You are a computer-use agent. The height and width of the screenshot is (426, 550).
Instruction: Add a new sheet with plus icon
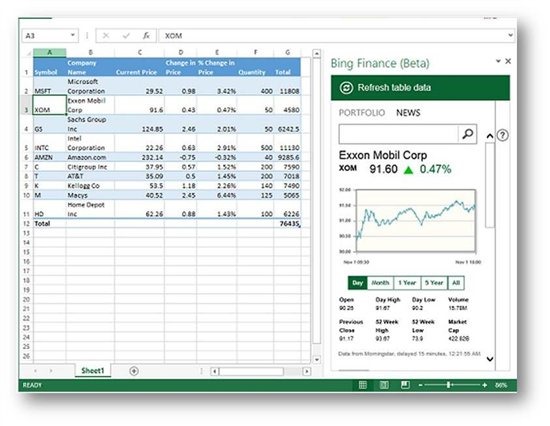tap(134, 371)
